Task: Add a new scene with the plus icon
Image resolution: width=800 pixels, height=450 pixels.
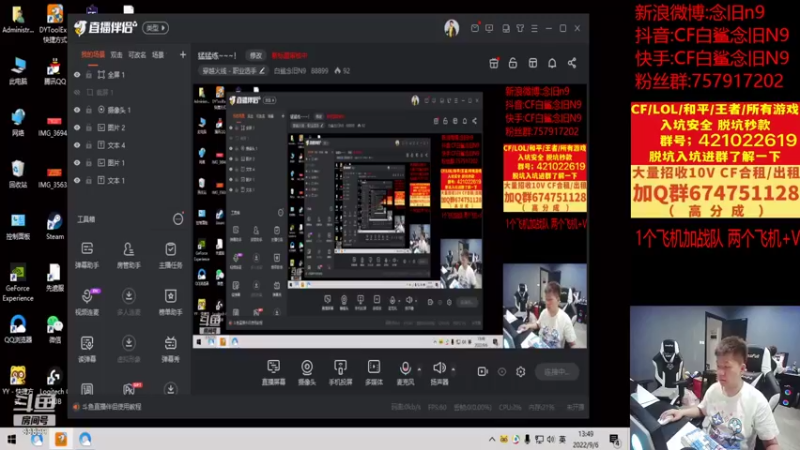Action: pos(183,55)
